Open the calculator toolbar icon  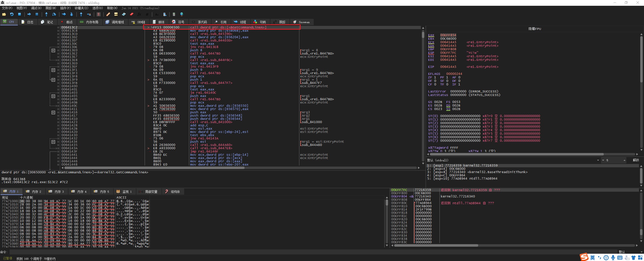[x=174, y=14]
